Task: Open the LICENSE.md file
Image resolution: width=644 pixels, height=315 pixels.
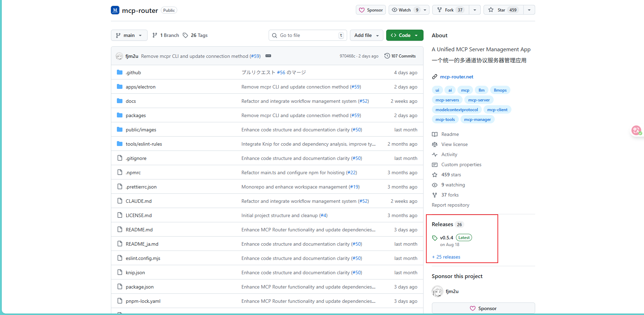Action: tap(138, 215)
